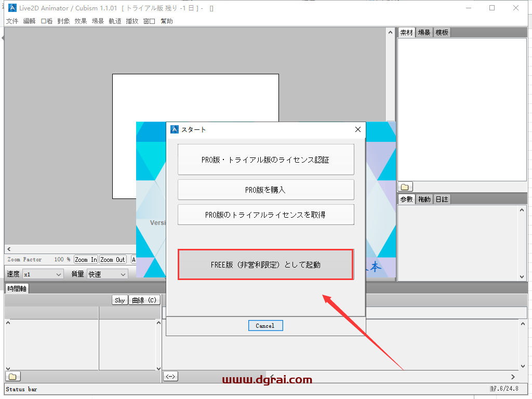Open the 窗口 menu

149,21
